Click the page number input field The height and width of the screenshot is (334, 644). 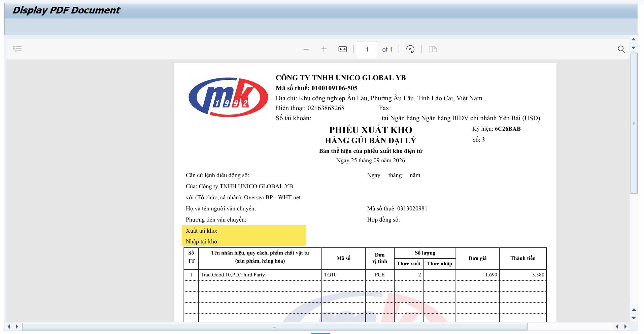pos(367,49)
